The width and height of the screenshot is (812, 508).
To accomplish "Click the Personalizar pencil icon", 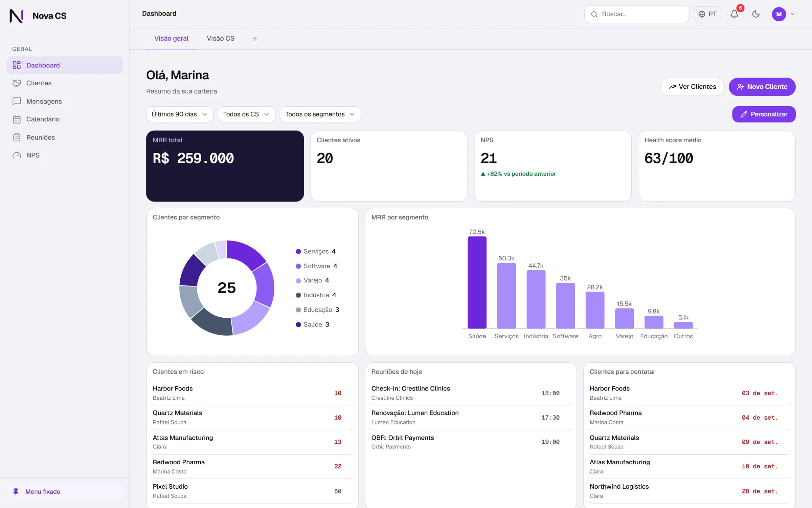I will 744,114.
